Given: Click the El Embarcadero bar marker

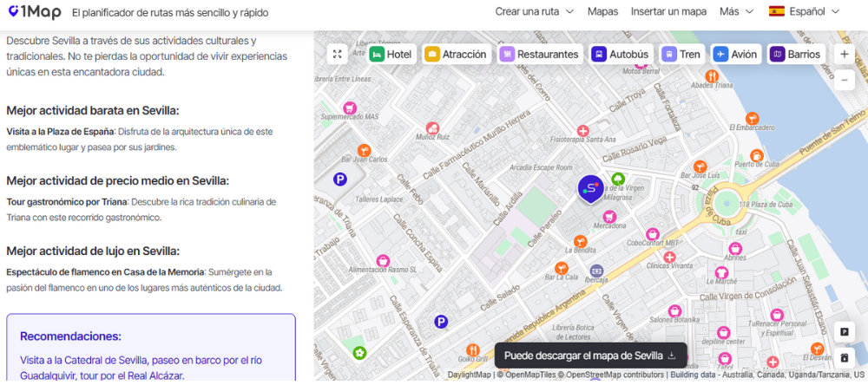Looking at the screenshot, I should click(752, 119).
